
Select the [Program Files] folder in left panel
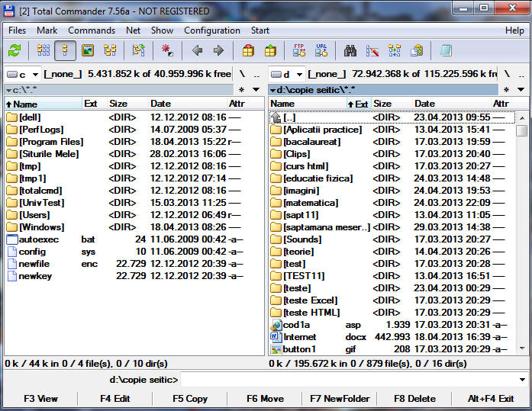[x=50, y=142]
